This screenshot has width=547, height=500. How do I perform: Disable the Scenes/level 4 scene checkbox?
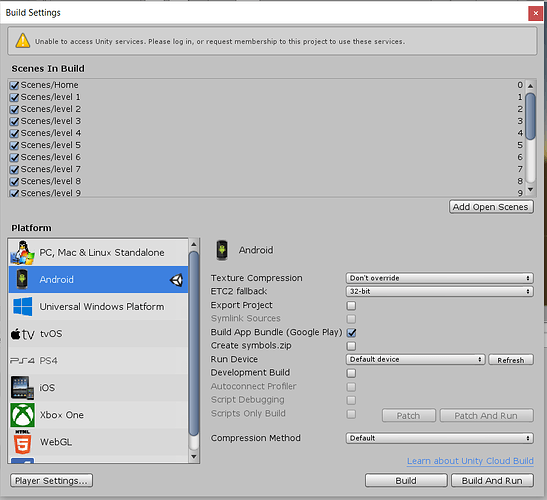coord(14,133)
